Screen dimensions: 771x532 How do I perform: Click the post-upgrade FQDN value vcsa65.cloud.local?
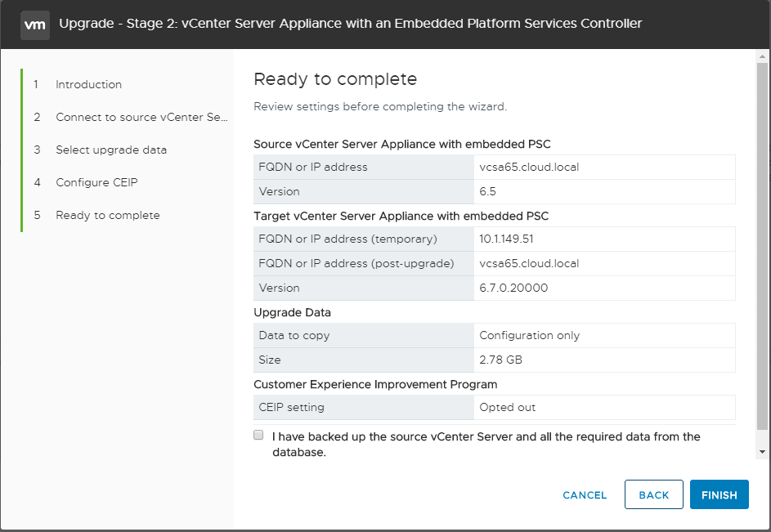[529, 263]
